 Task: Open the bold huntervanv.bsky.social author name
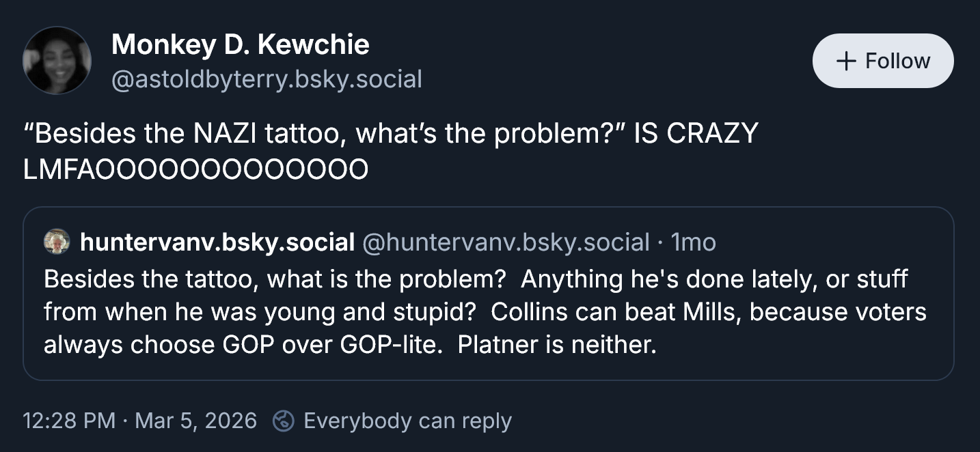coord(217,242)
